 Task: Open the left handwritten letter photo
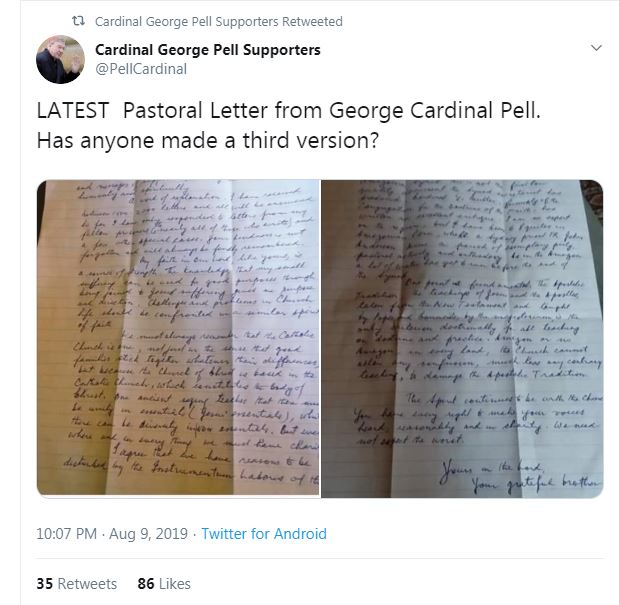coord(178,338)
